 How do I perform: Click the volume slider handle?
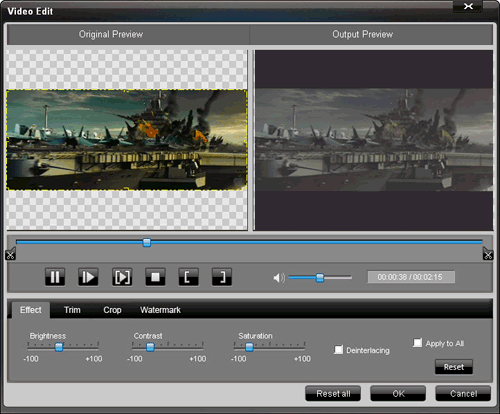[x=320, y=277]
